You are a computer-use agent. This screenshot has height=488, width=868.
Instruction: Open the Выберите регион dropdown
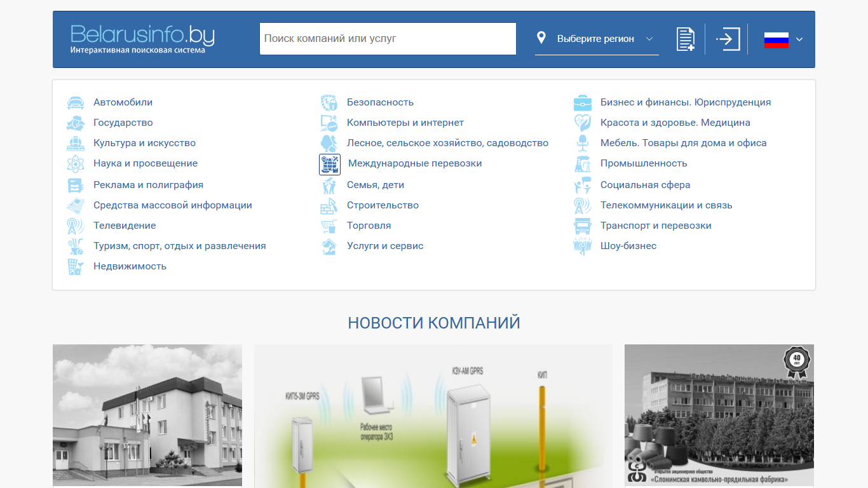coord(597,39)
